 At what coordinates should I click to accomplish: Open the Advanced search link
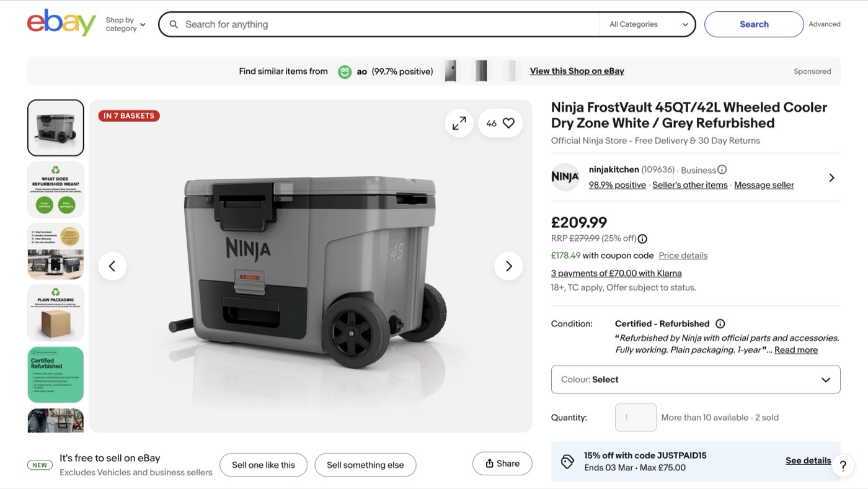click(x=824, y=24)
